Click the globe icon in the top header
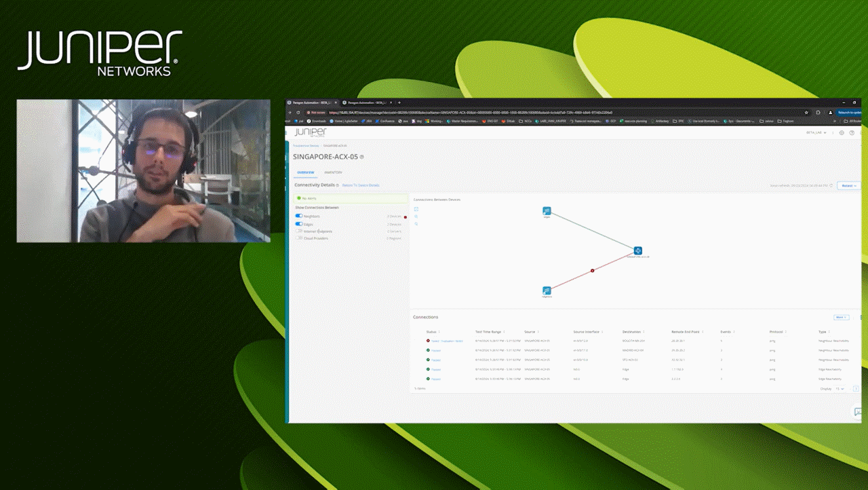The height and width of the screenshot is (490, 868). 842,132
